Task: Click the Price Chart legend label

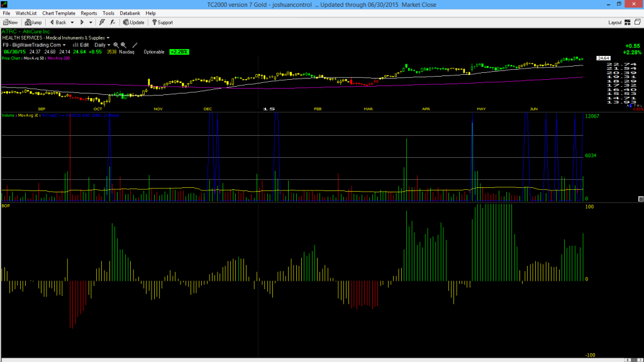Action: 11,58
